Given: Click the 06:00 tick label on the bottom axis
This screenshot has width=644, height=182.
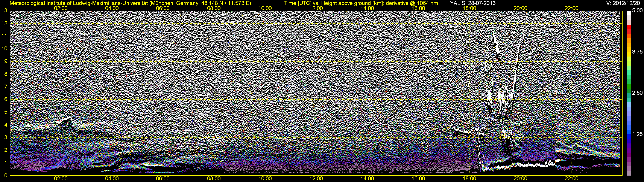Looking at the screenshot, I should point(163,179).
